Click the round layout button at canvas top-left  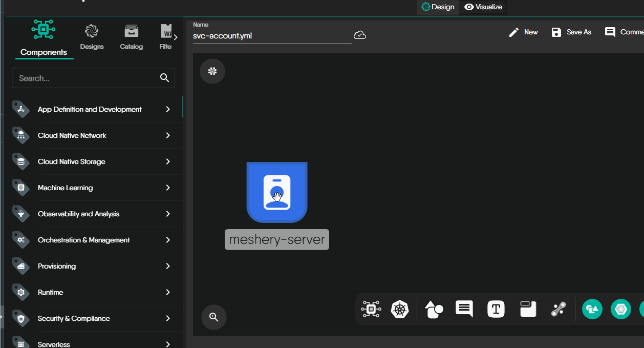tap(212, 71)
